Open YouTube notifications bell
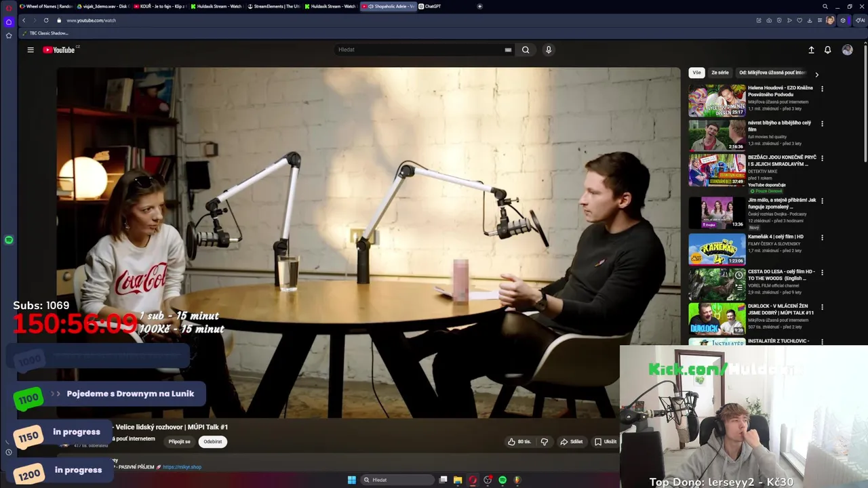 827,49
